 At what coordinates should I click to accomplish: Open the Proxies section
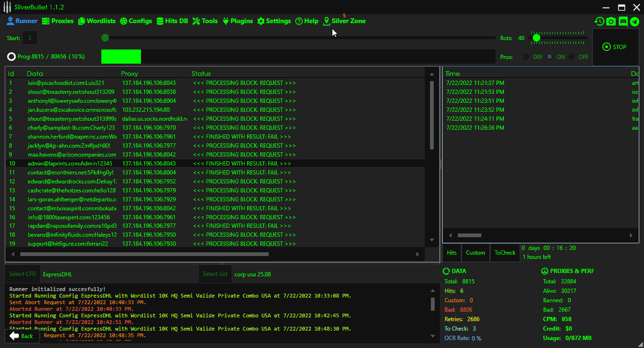tap(58, 21)
